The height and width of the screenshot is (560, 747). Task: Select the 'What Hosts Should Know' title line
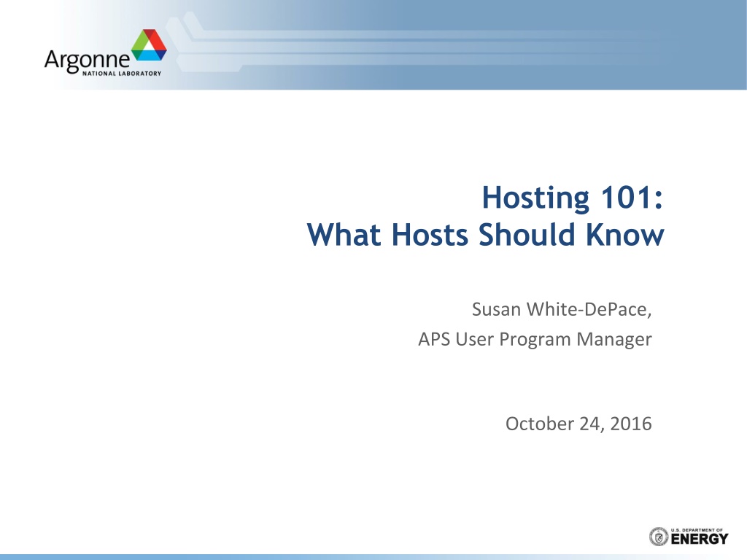pyautogui.click(x=485, y=234)
